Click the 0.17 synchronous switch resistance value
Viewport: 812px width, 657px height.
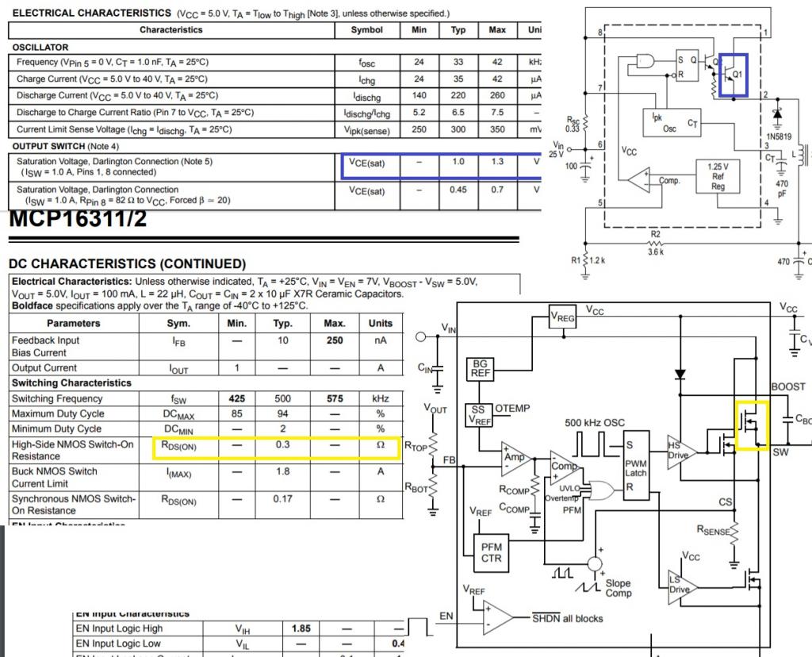(x=282, y=499)
